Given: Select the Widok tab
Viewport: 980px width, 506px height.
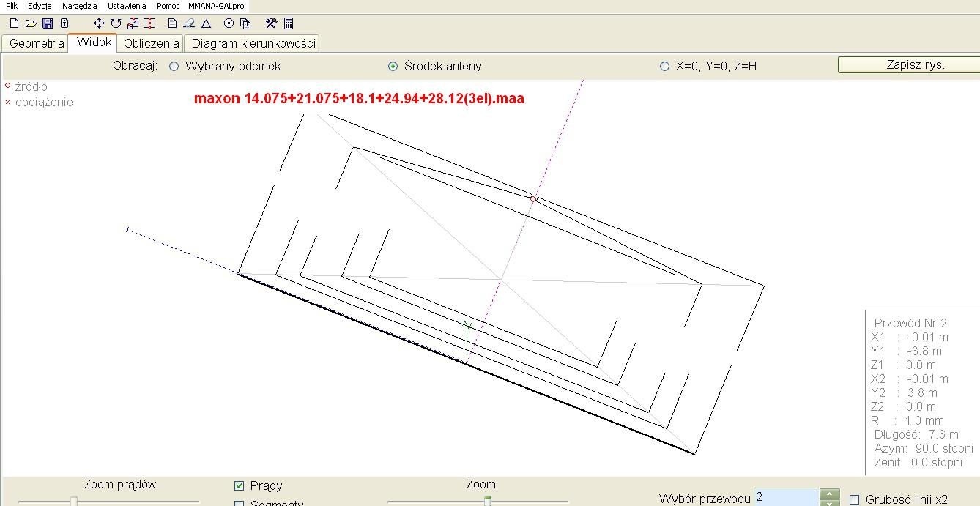Looking at the screenshot, I should coord(94,42).
